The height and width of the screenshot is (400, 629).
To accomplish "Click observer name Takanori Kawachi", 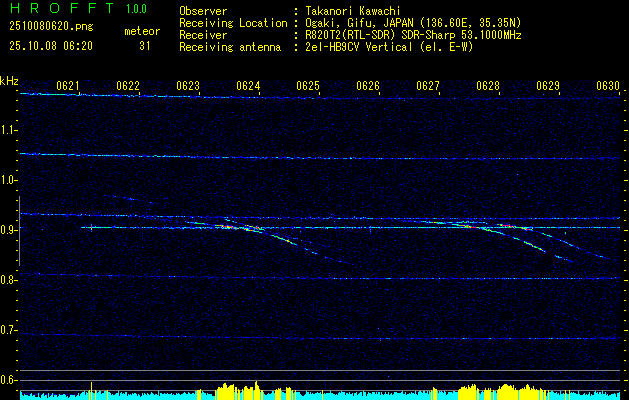I will click(x=353, y=11).
